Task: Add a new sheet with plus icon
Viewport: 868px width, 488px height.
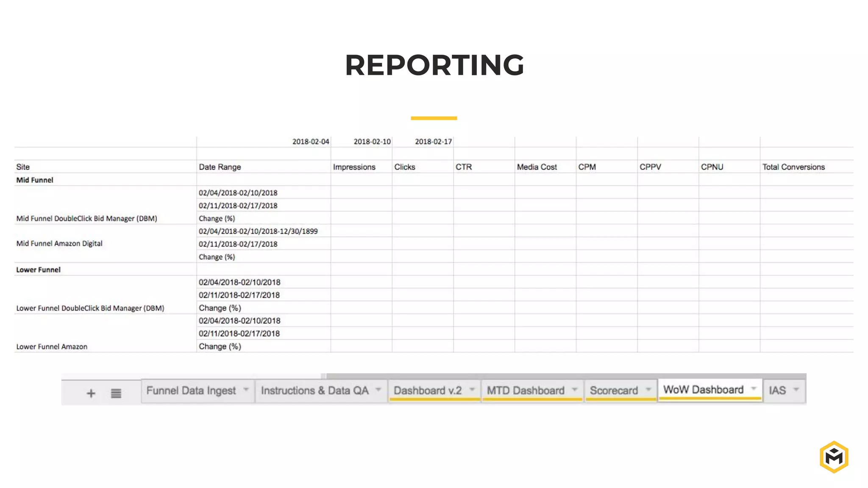Action: tap(91, 394)
